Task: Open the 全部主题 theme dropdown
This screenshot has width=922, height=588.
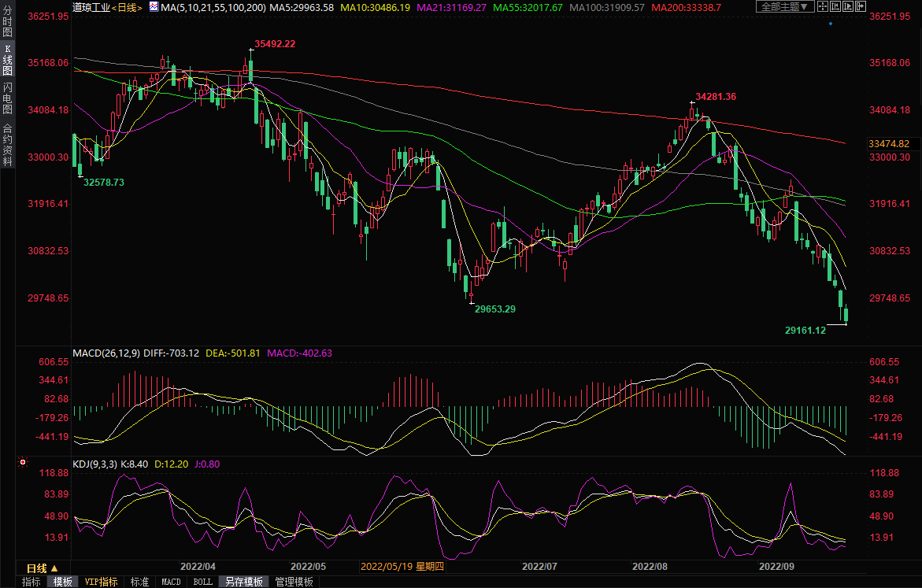Action: coord(783,6)
